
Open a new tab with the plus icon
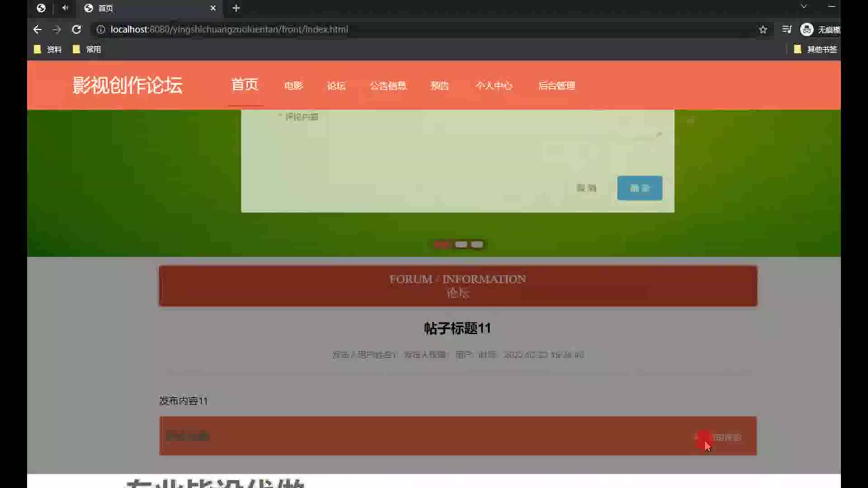[x=236, y=8]
